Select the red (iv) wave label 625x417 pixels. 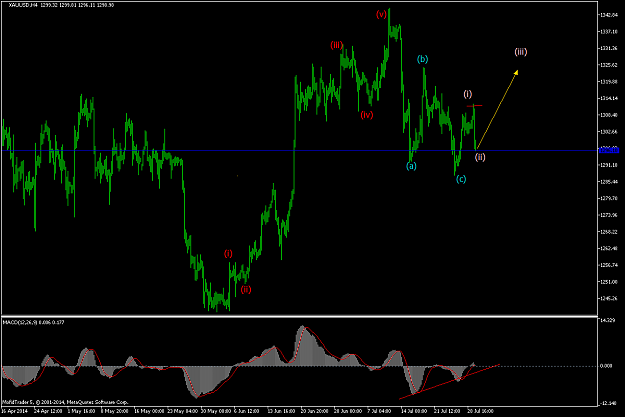[x=367, y=115]
